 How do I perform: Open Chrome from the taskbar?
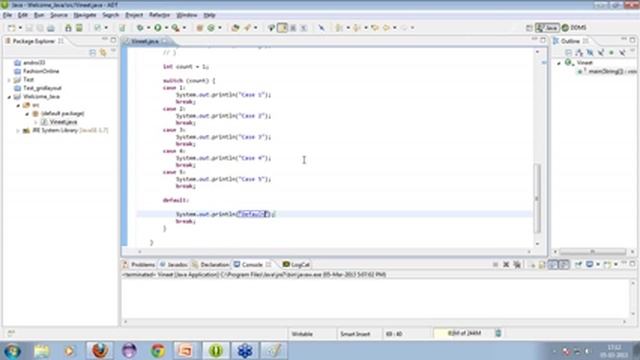point(158,350)
